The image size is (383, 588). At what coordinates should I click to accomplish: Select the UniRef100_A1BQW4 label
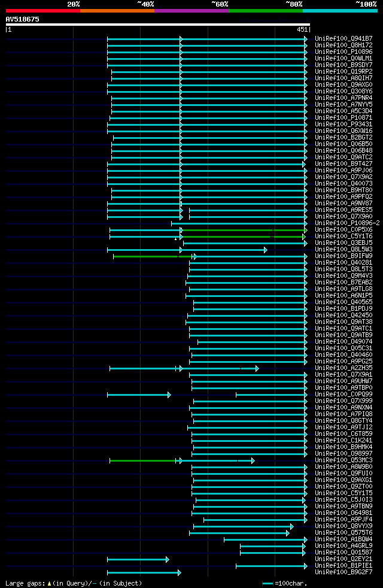[x=344, y=539]
